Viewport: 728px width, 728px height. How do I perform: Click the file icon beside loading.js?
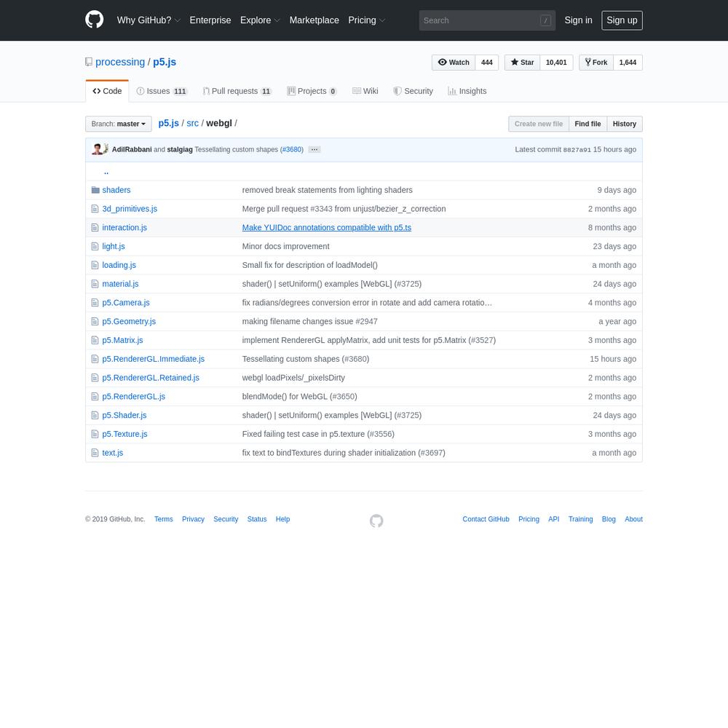95,265
